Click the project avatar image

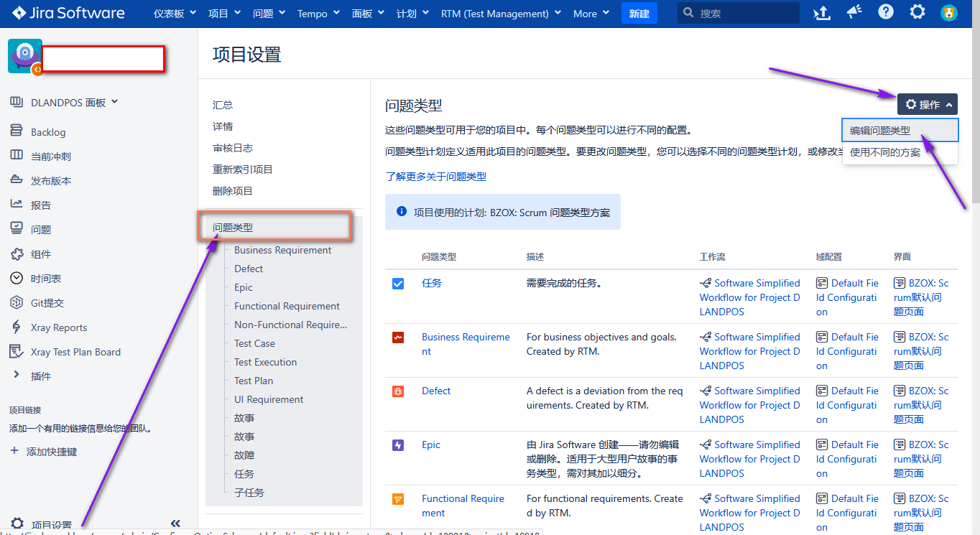pos(25,56)
